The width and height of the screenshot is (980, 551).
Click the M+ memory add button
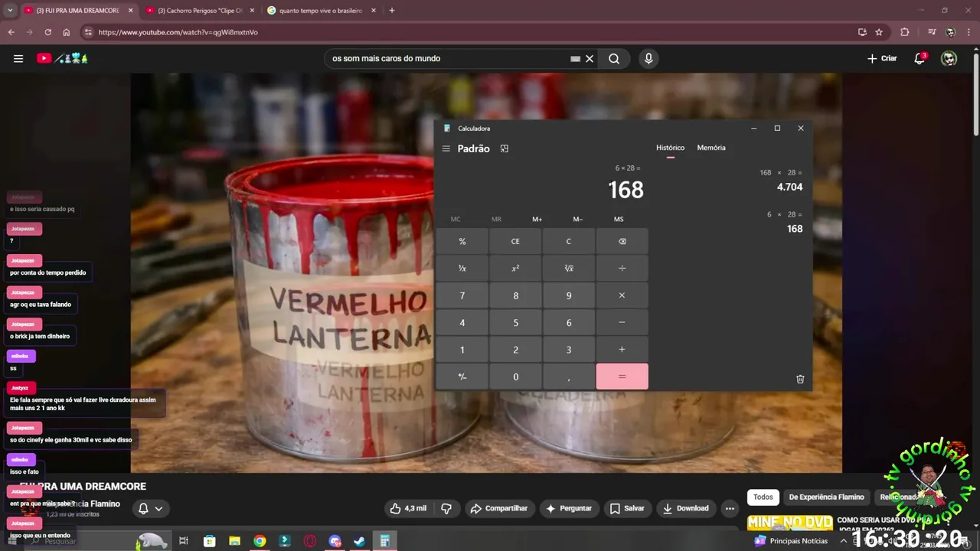[537, 219]
